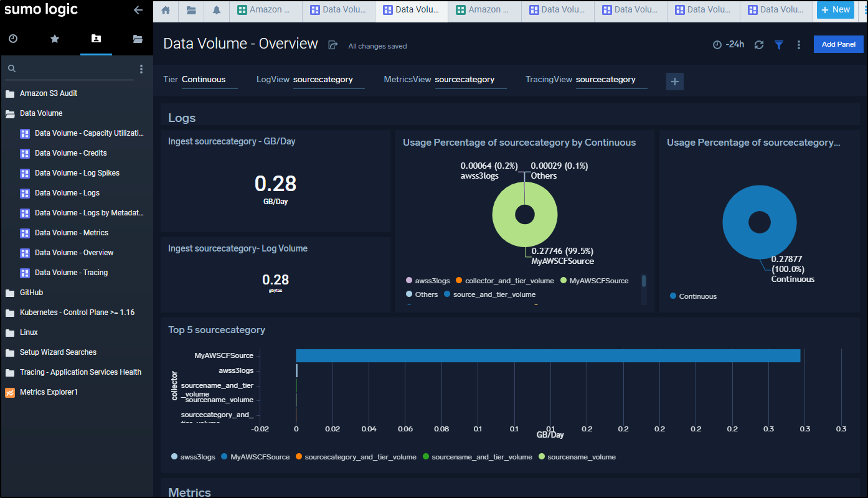The height and width of the screenshot is (498, 868).
Task: Click dashboard icon for Data Volume - Log Spikes
Action: tap(25, 173)
